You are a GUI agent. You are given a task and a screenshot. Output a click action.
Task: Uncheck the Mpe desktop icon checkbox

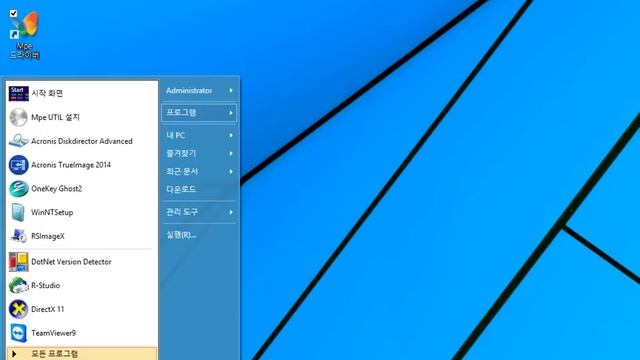(13, 13)
